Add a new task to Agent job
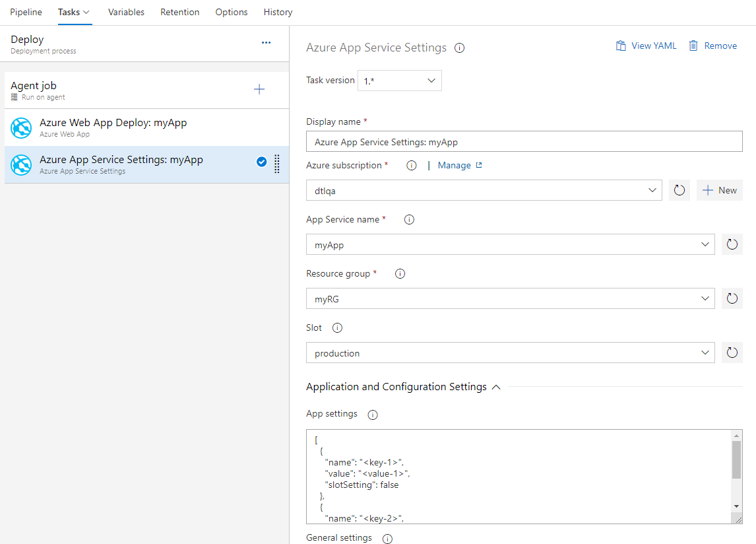Image resolution: width=756 pixels, height=544 pixels. coord(259,88)
